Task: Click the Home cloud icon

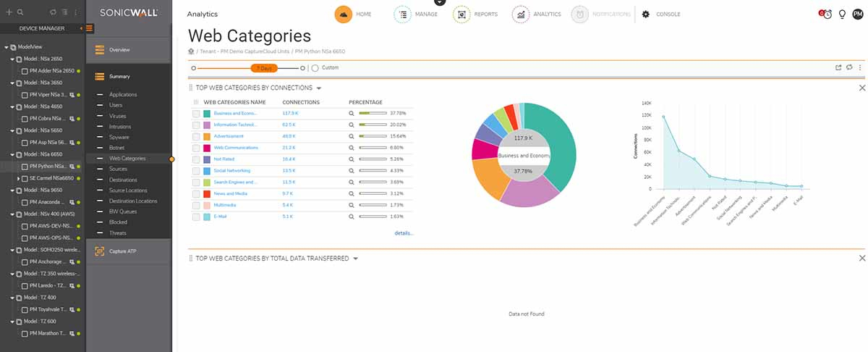Action: coord(344,14)
